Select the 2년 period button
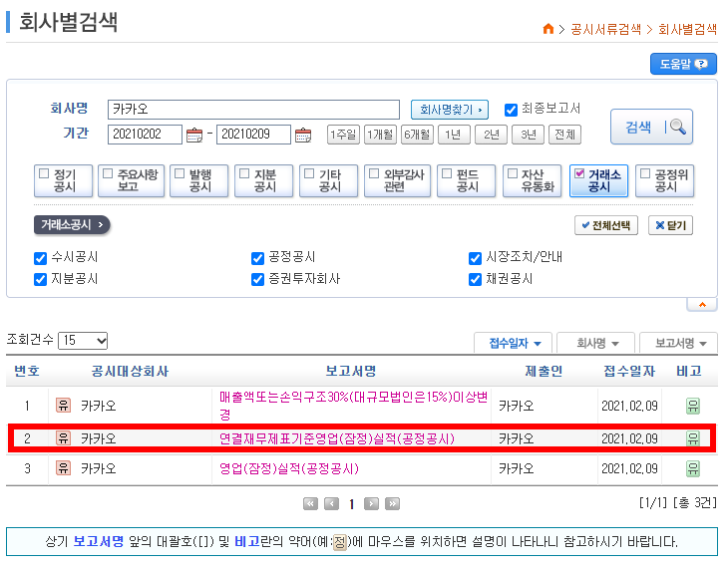 coord(492,135)
